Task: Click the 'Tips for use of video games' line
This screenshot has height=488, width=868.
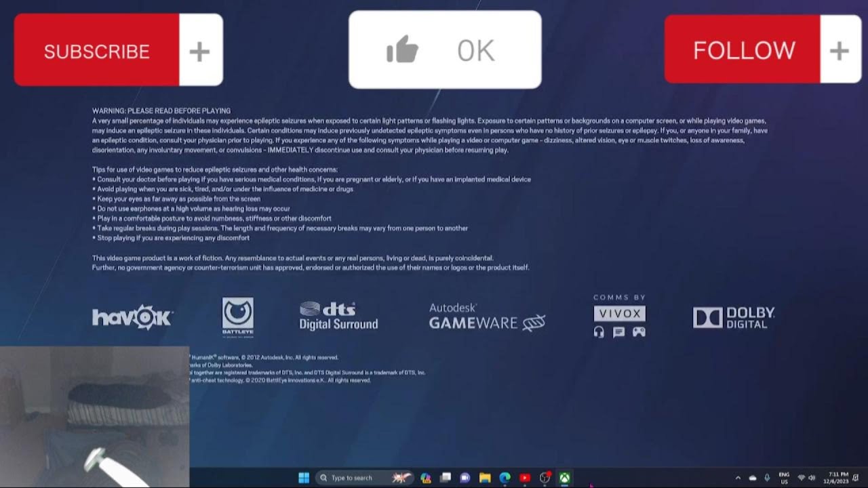Action: [x=215, y=169]
